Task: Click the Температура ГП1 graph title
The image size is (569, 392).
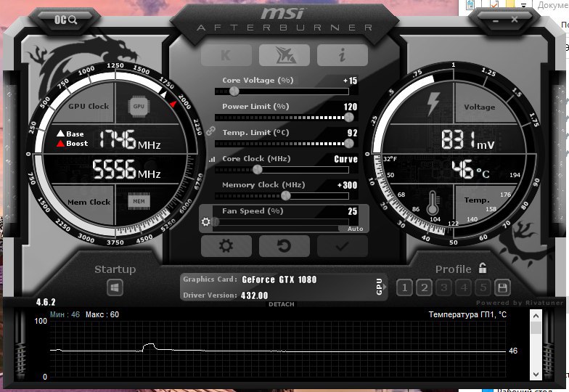Action: (x=467, y=314)
